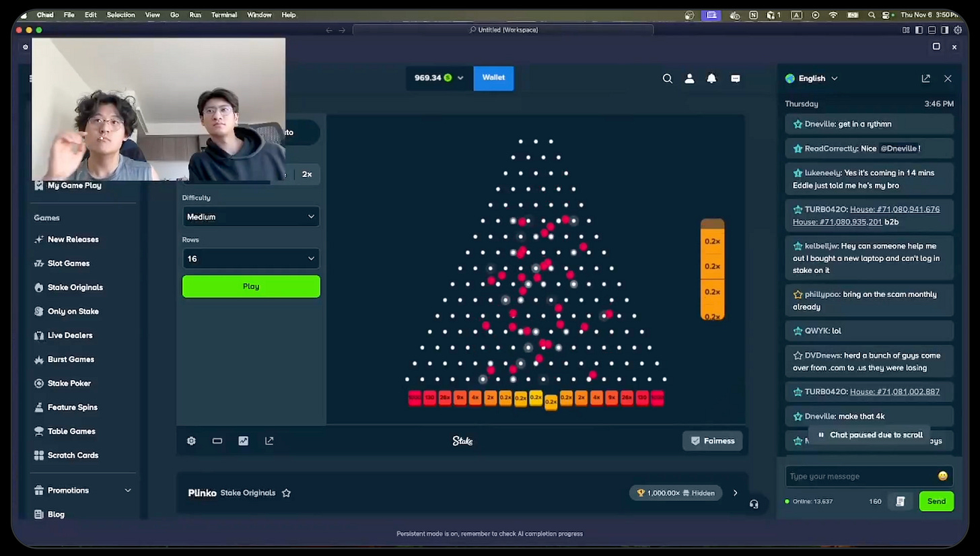Expand the balance currency dropdown

(x=460, y=78)
